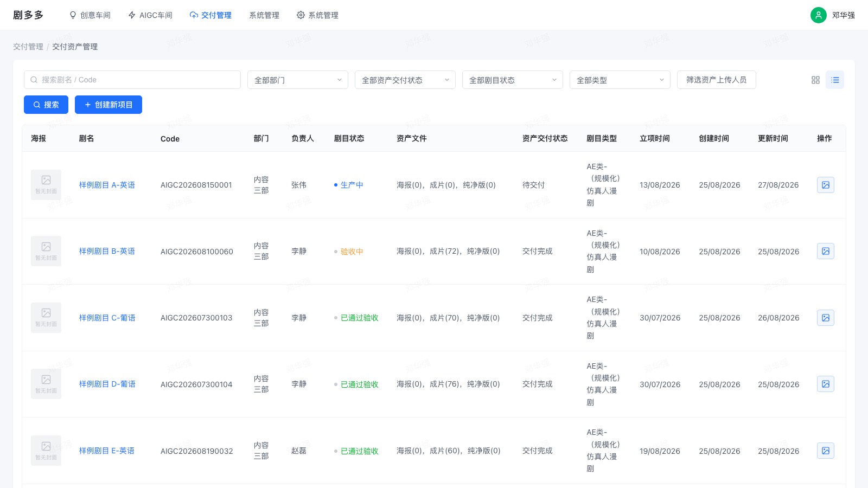Image resolution: width=868 pixels, height=488 pixels.
Task: Open asset action for 样例剧目 B-英语
Action: (826, 251)
